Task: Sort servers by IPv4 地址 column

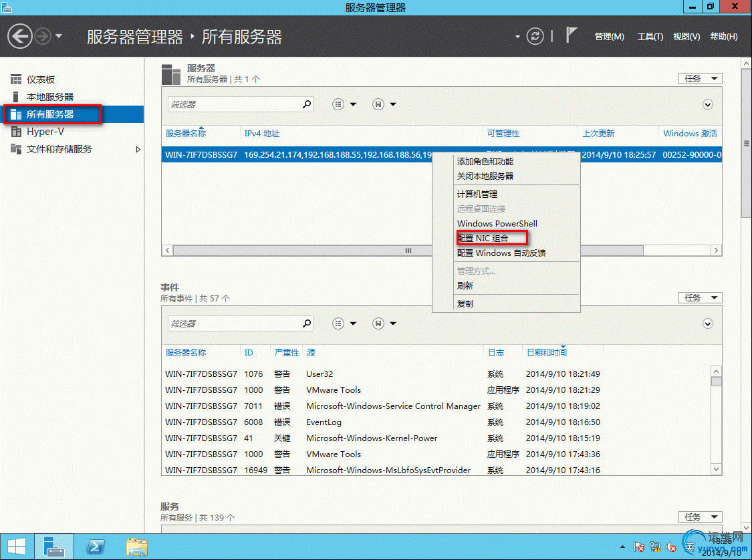Action: pos(262,133)
